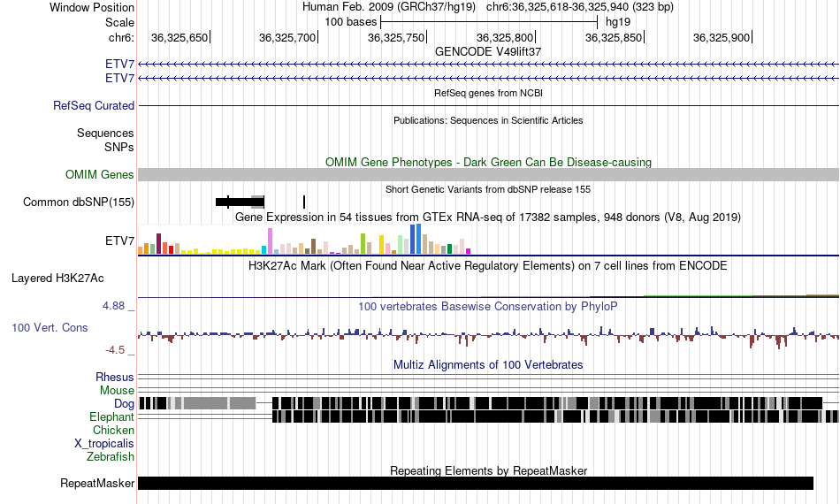Click the -4.5 PhyloP lower scale value
This screenshot has height=504, width=840.
click(115, 350)
